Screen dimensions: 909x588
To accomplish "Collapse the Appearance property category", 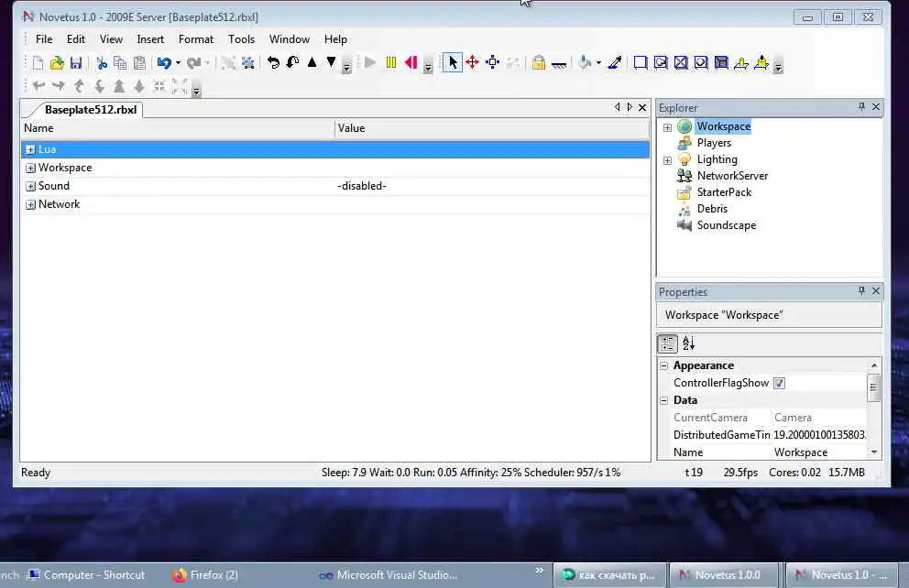I will click(x=664, y=365).
